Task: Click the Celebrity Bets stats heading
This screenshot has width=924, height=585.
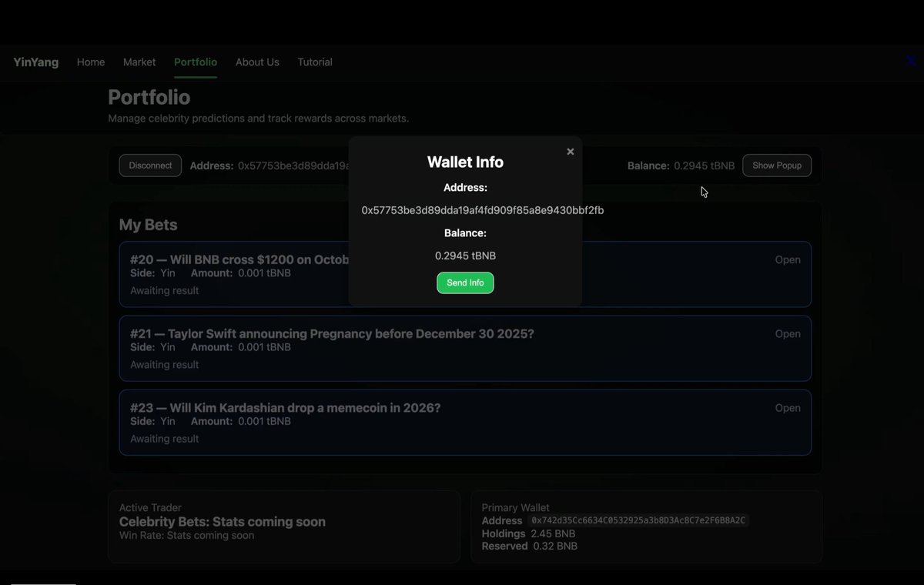Action: pyautogui.click(x=223, y=522)
